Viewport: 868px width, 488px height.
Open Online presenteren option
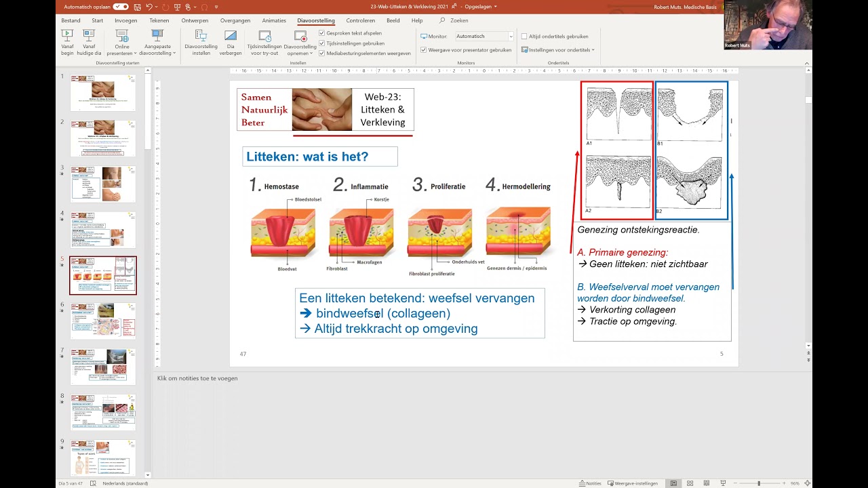[x=122, y=42]
